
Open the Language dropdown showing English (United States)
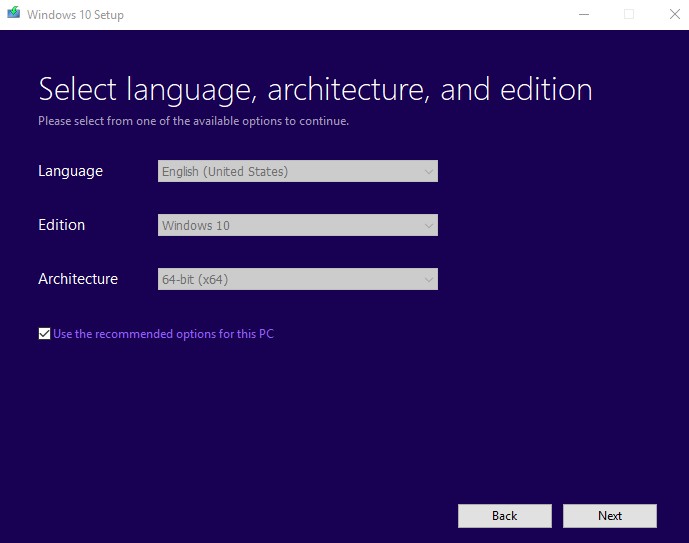(x=297, y=171)
